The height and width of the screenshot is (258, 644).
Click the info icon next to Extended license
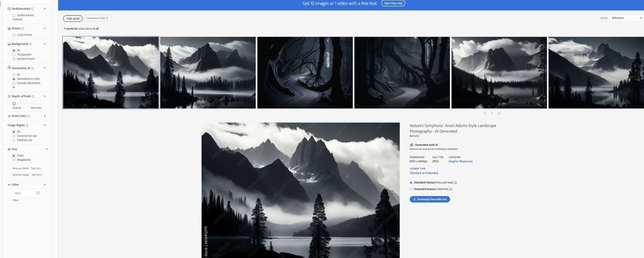[451, 189]
